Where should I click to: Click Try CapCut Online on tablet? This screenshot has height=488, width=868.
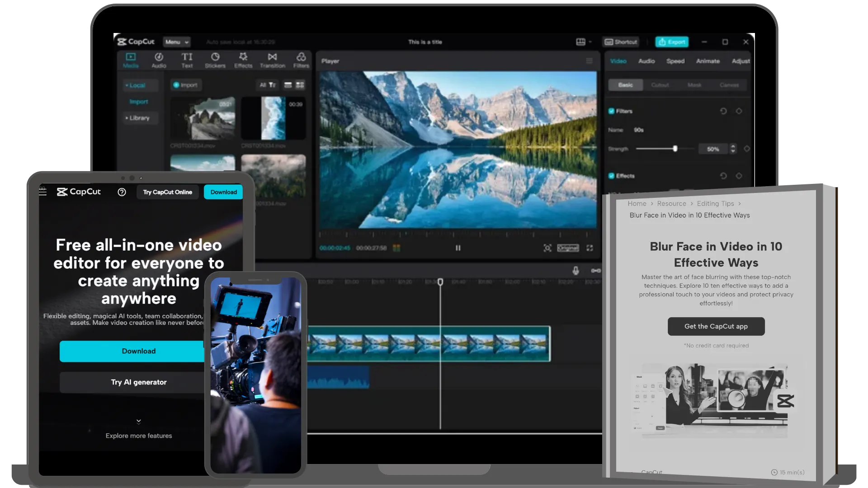(168, 192)
